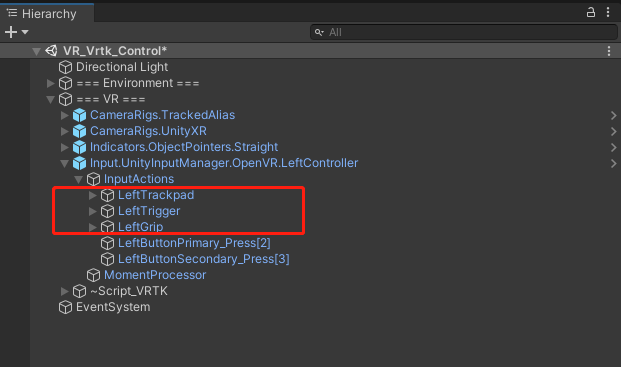Select LeftButtonPrimary_Press[2] object
Image resolution: width=621 pixels, height=367 pixels.
pos(194,243)
